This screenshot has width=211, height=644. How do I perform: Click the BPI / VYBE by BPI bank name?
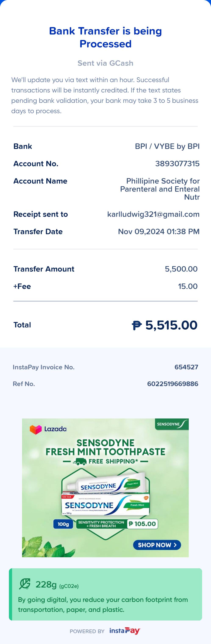[x=167, y=146]
